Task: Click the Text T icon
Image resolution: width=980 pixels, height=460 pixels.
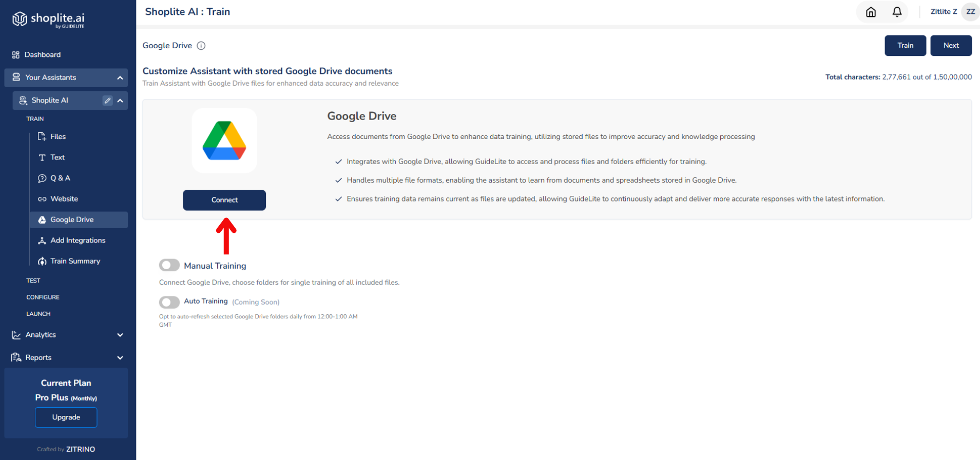Action: pos(42,157)
